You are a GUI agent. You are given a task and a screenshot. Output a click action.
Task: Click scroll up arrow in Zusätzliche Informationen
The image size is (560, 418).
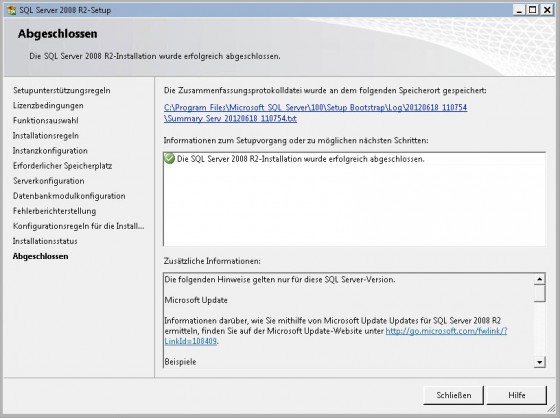coord(539,279)
